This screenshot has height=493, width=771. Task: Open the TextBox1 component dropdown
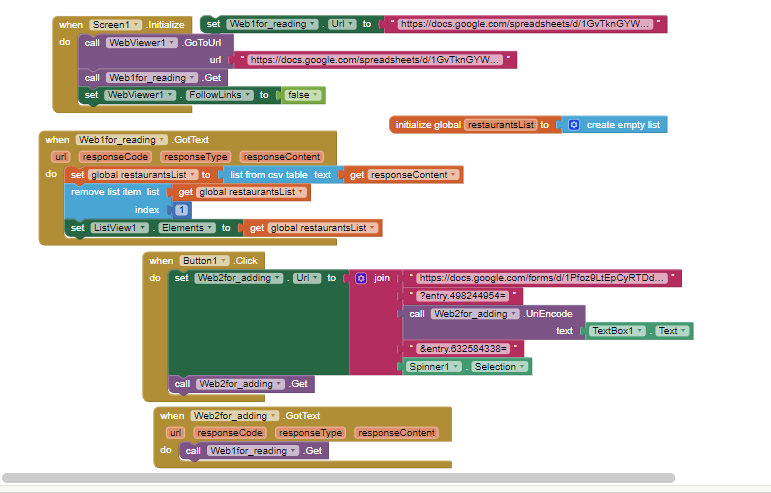[x=619, y=330]
